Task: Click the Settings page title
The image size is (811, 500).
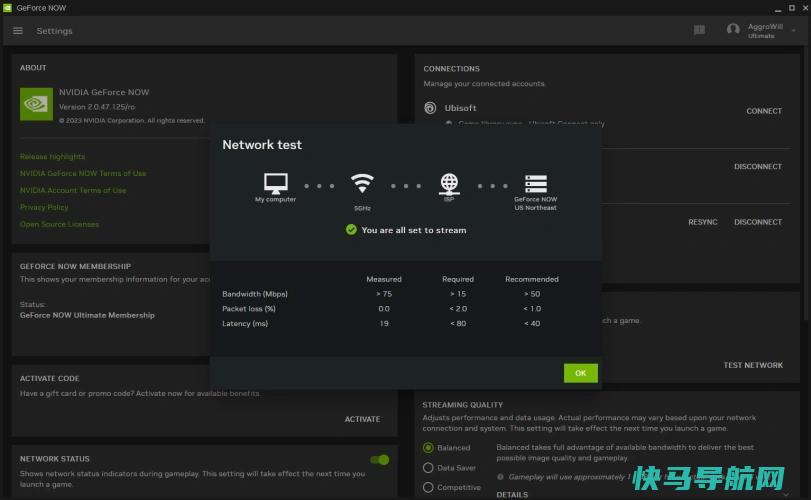Action: click(54, 31)
